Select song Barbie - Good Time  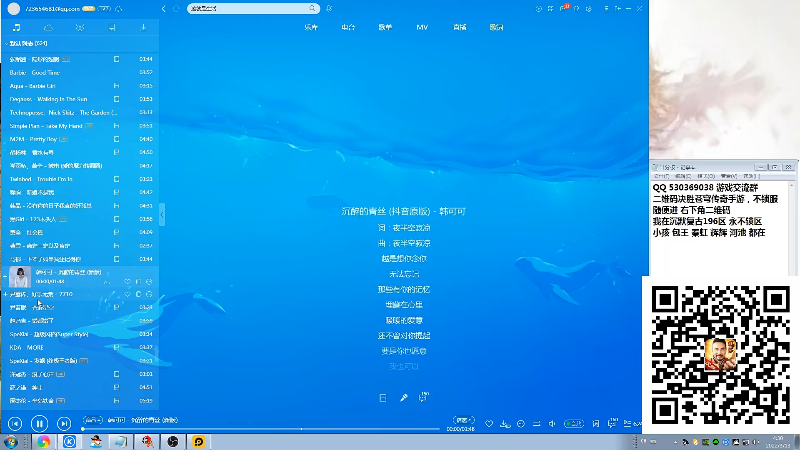pos(80,72)
